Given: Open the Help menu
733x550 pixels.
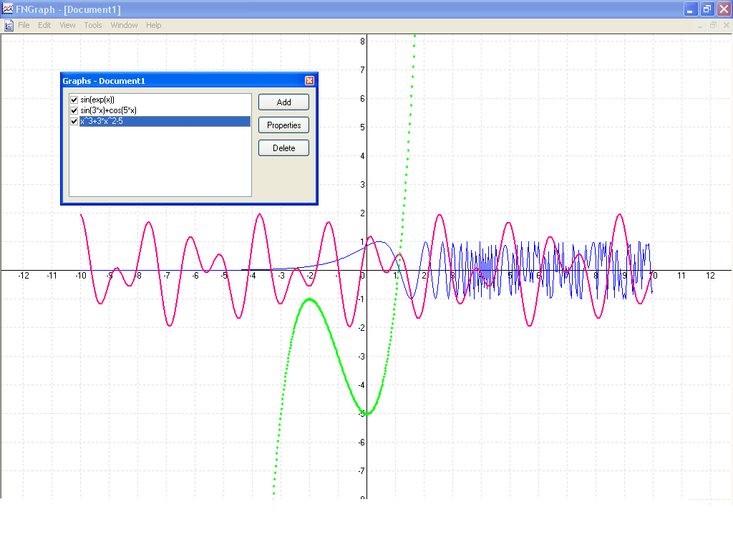Looking at the screenshot, I should click(x=153, y=25).
